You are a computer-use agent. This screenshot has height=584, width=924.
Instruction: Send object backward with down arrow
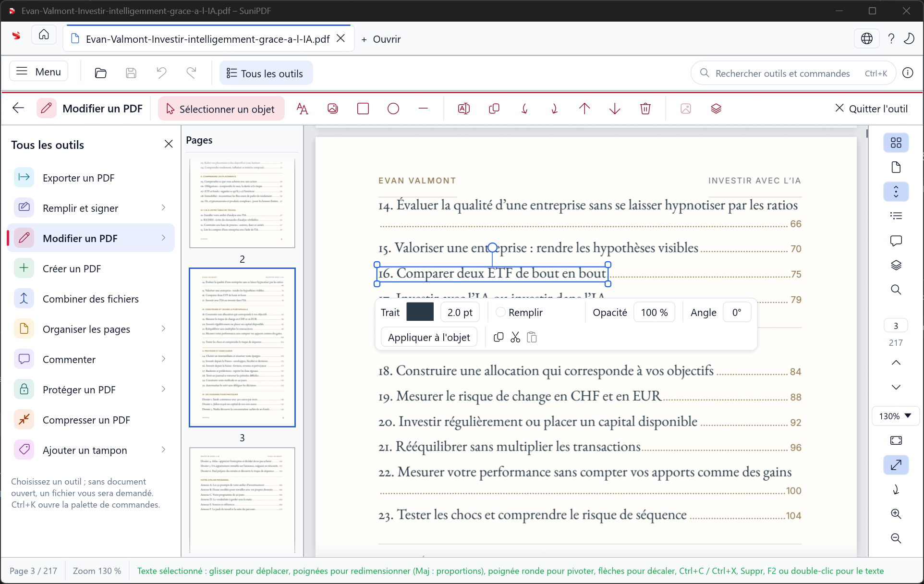pos(615,109)
